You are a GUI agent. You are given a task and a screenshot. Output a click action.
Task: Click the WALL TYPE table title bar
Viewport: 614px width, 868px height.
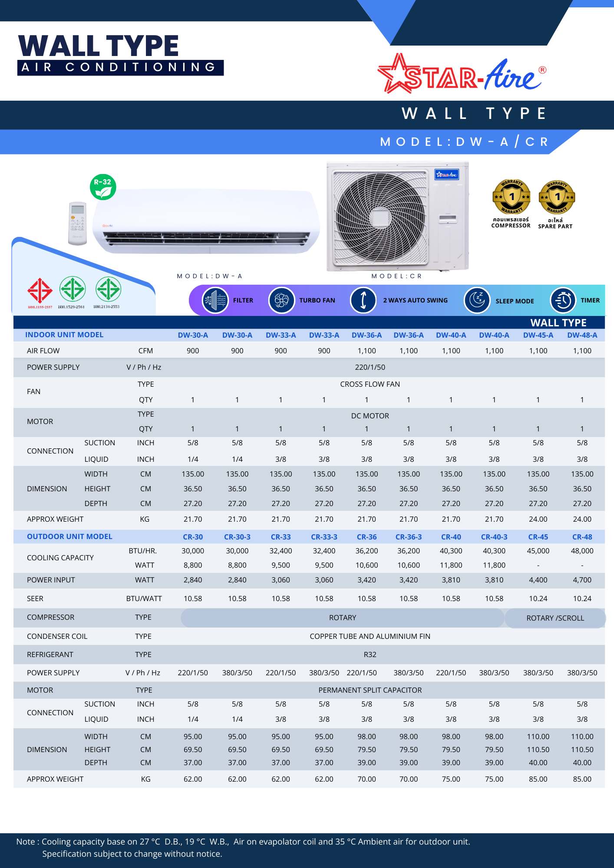[x=558, y=322]
